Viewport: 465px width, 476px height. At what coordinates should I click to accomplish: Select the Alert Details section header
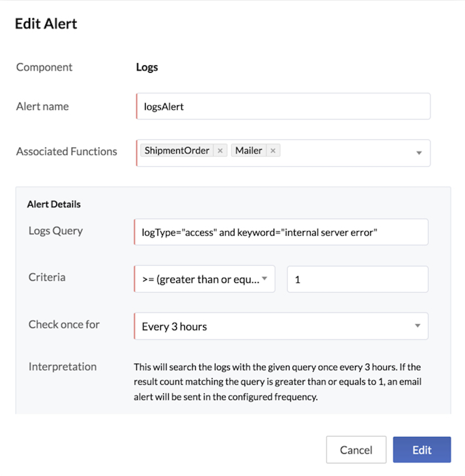tap(53, 204)
